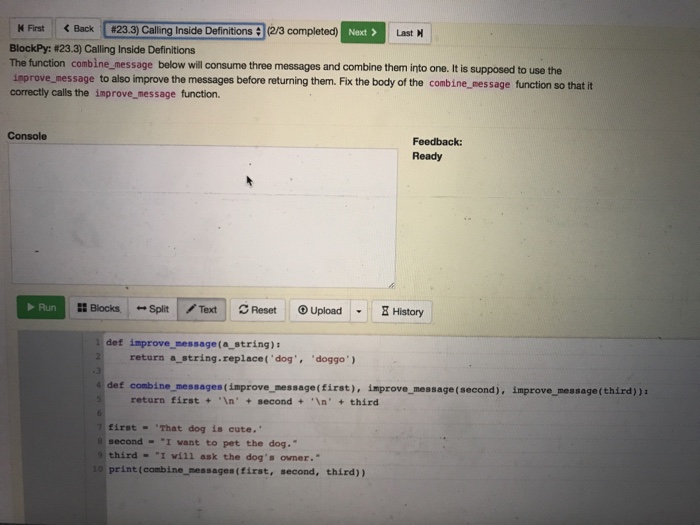700x525 pixels.
Task: Jump to the Last problem
Action: tap(409, 33)
